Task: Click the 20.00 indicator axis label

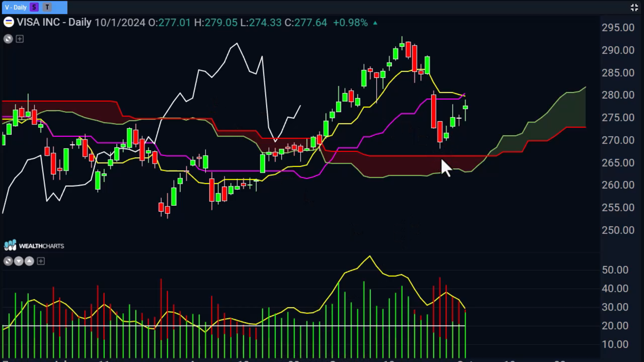Action: [x=615, y=326]
